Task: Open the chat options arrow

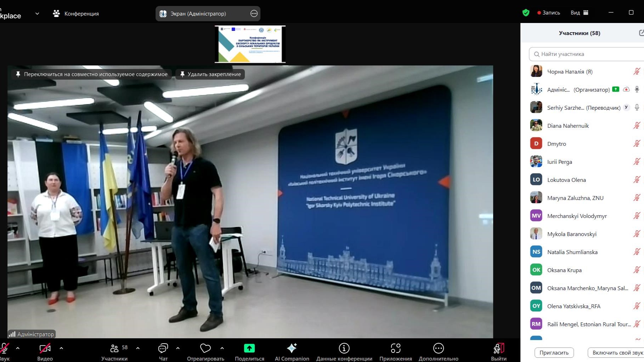Action: pos(178,348)
